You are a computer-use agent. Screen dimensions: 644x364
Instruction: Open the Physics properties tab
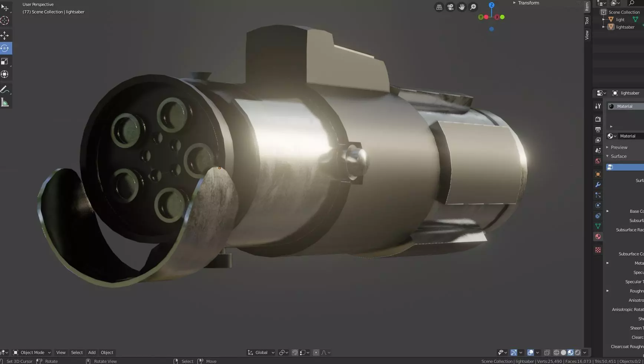(598, 205)
